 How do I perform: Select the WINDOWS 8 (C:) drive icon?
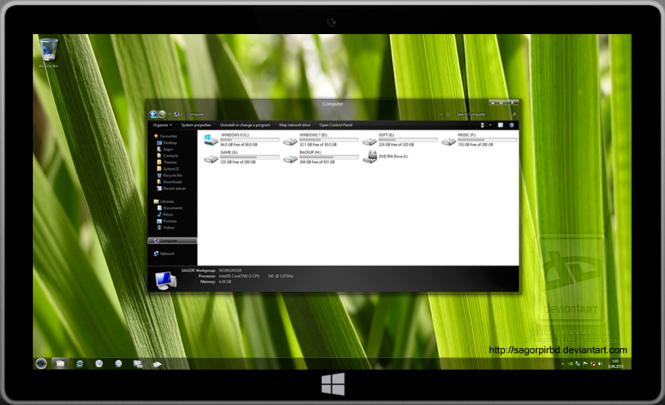(x=211, y=140)
